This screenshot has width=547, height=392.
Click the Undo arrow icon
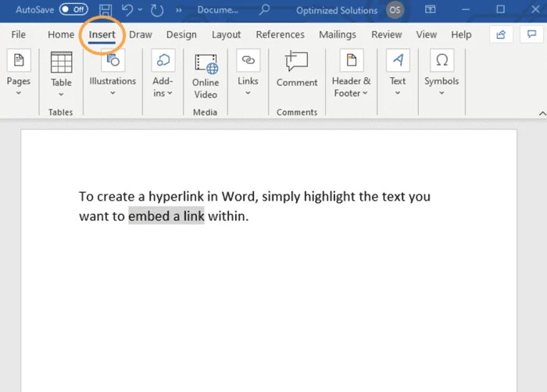tap(127, 10)
